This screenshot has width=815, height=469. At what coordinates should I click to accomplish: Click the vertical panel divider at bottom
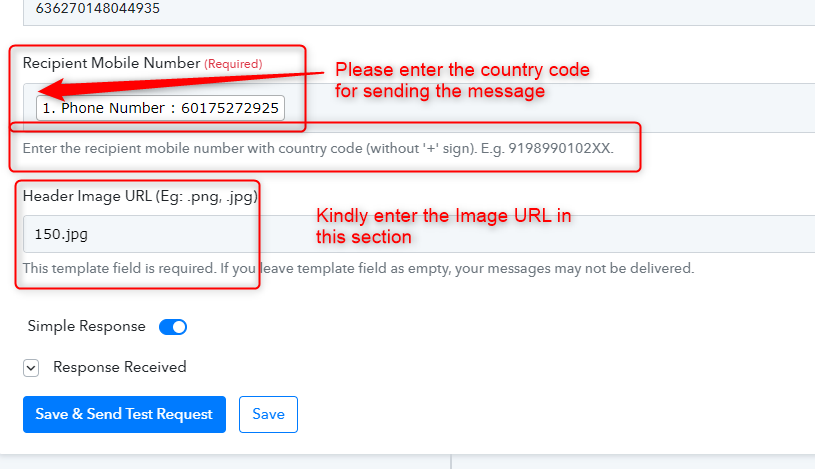point(451,462)
